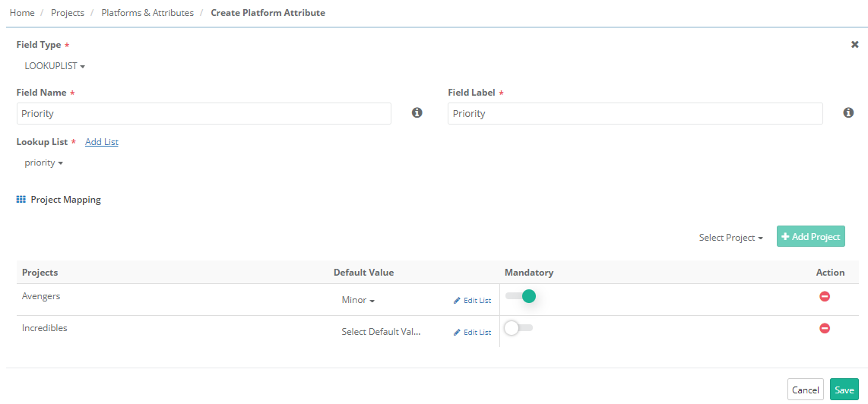Remove the Avengers project row
The image size is (868, 404).
[824, 296]
